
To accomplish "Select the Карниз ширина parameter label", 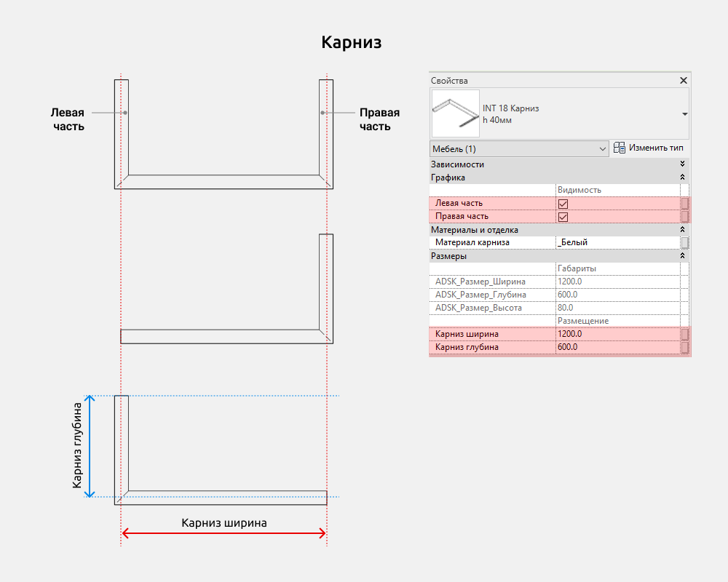I will [x=467, y=334].
